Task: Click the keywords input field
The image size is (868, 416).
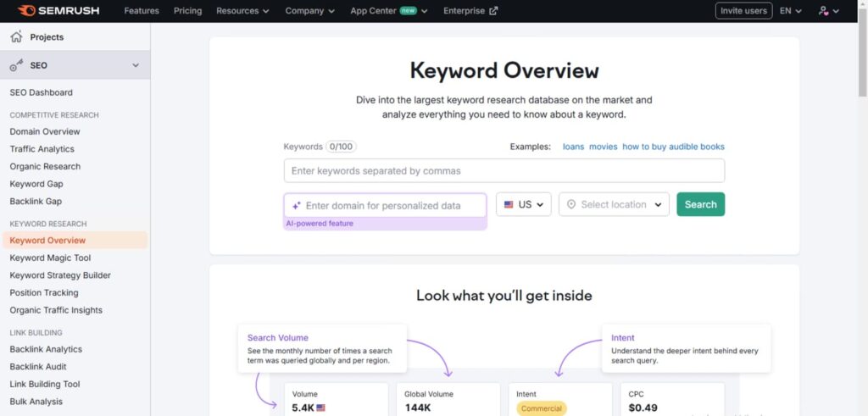Action: pos(504,170)
